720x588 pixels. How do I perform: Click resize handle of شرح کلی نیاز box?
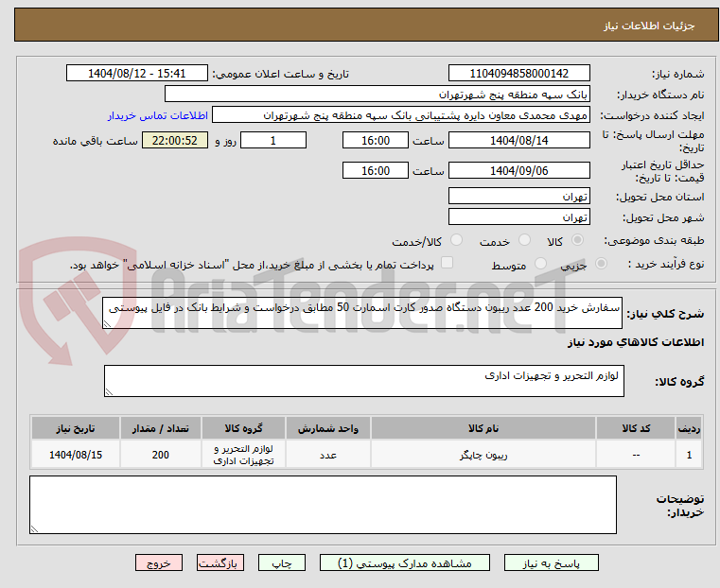[x=107, y=324]
